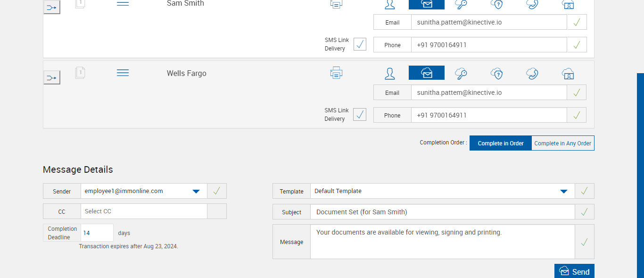This screenshot has height=278, width=644.
Task: Click the merge arrow button beside Wells Fargo
Action: [x=52, y=77]
